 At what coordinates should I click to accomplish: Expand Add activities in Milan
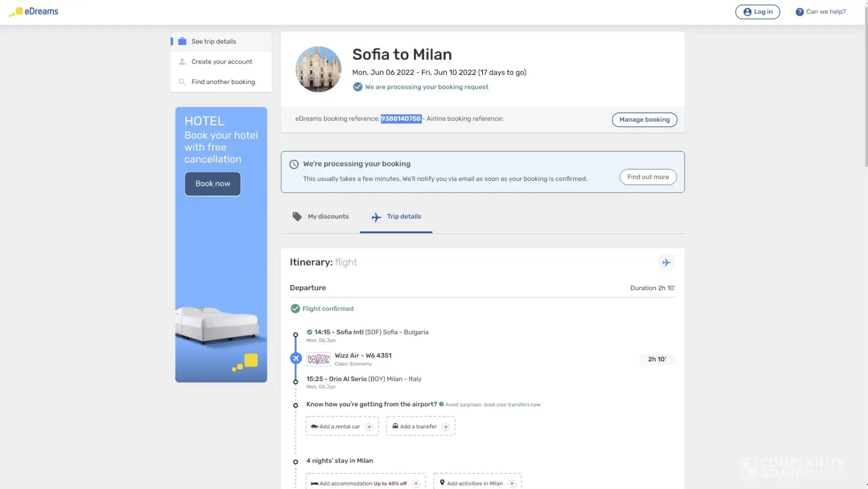(477, 483)
